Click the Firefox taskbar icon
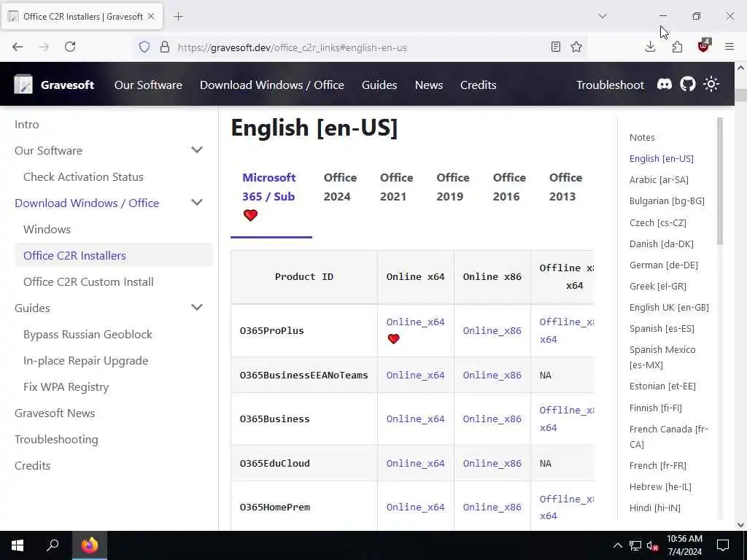The image size is (747, 560). (x=90, y=545)
